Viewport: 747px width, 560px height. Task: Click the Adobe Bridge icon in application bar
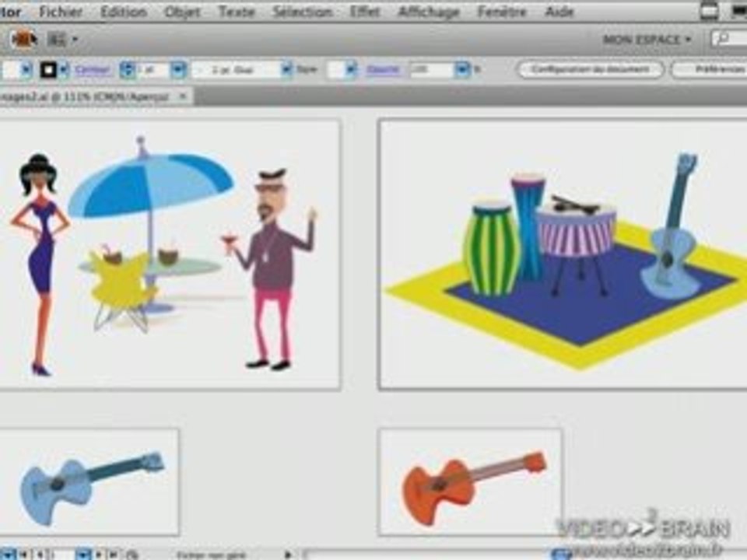coord(23,39)
